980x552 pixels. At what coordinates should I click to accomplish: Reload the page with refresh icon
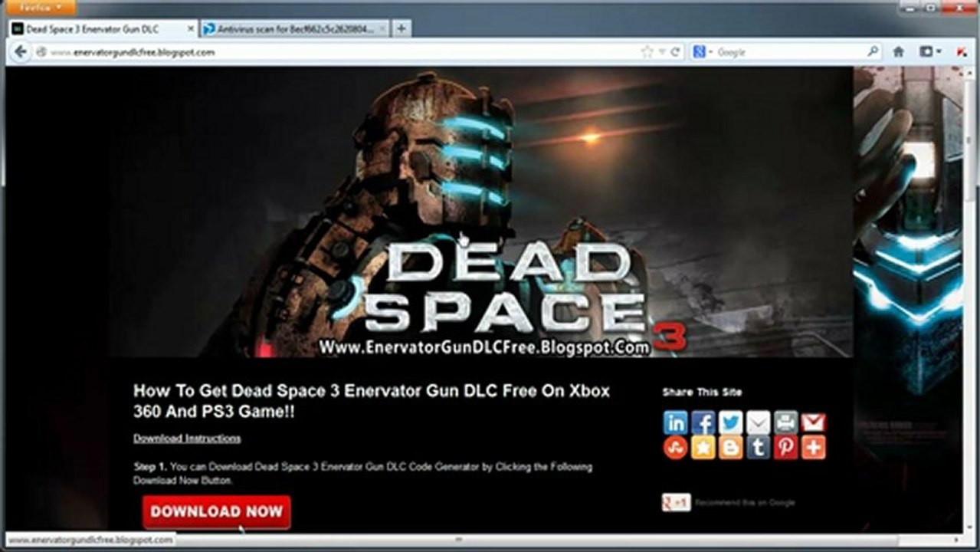[675, 52]
